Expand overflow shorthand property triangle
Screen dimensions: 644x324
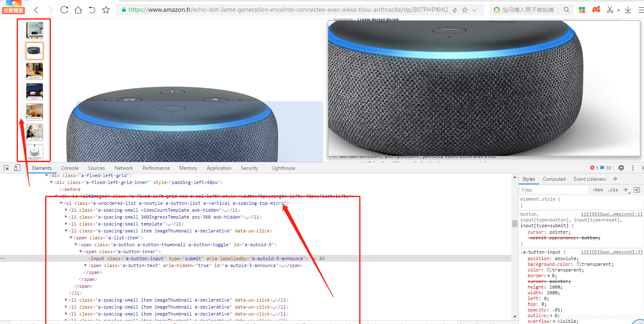pyautogui.click(x=554, y=321)
